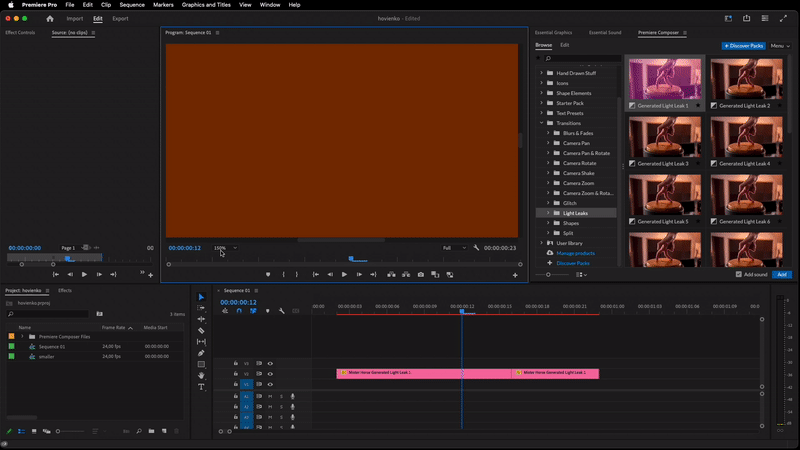The width and height of the screenshot is (800, 450).
Task: Click the Quick Export share icon
Action: (x=746, y=18)
